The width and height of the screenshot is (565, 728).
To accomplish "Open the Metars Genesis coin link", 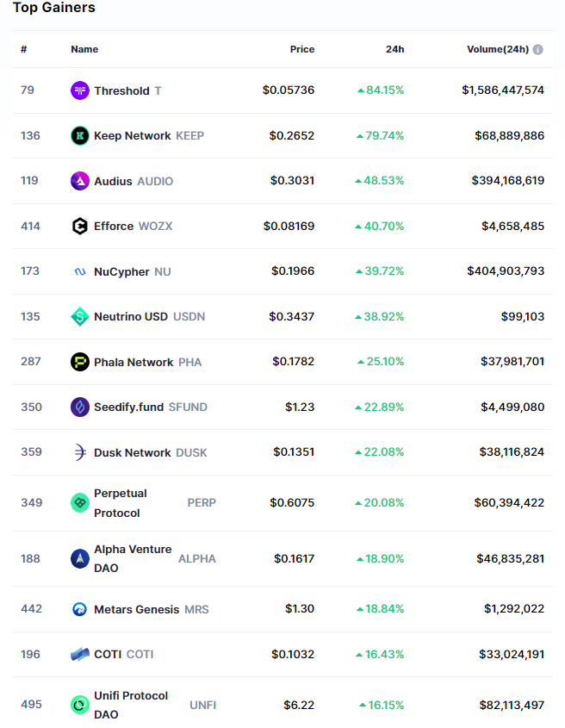I will click(136, 609).
